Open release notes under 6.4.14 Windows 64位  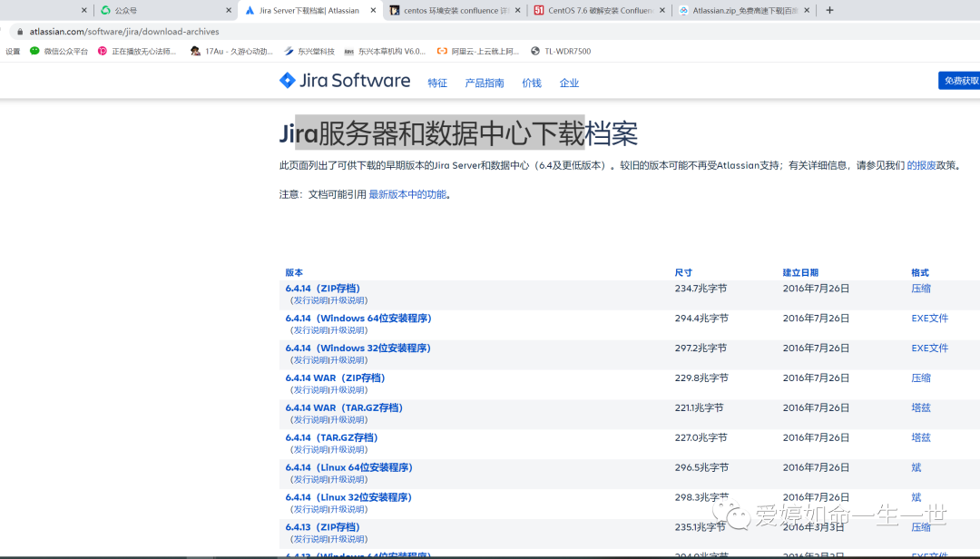pyautogui.click(x=310, y=330)
